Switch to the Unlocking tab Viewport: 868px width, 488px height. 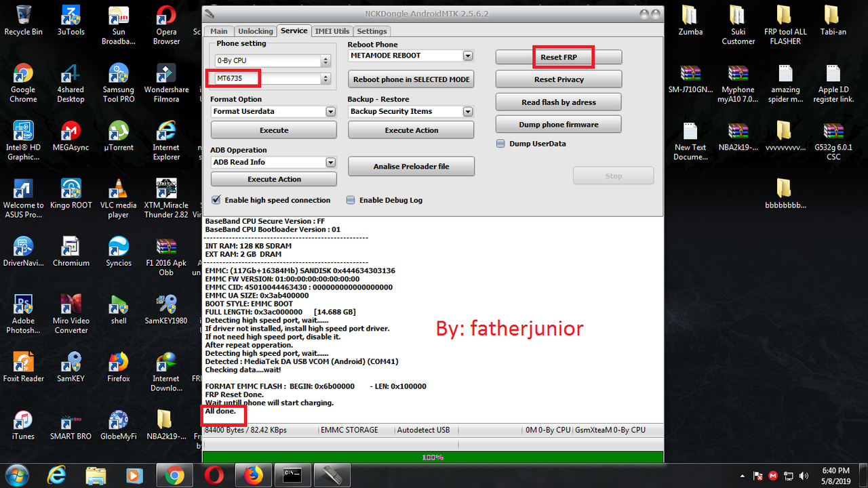pos(256,31)
